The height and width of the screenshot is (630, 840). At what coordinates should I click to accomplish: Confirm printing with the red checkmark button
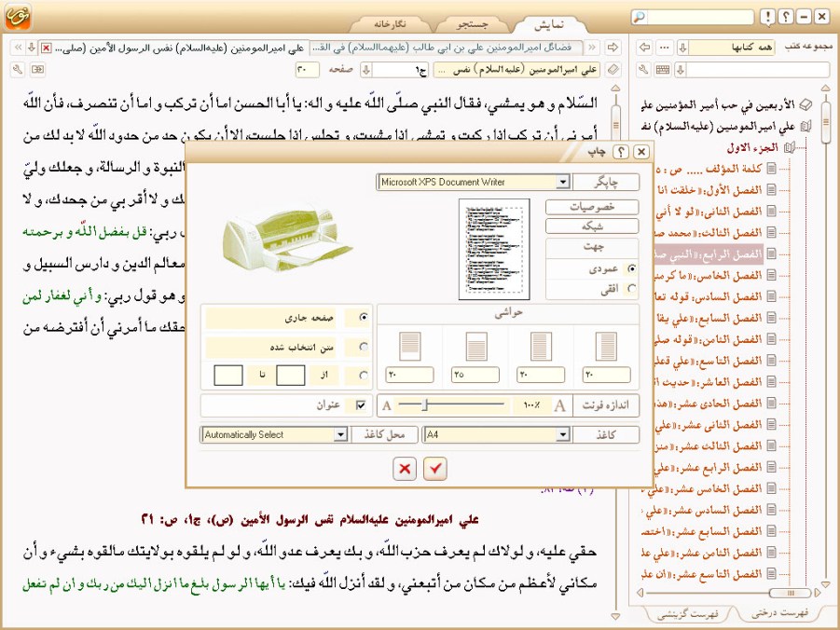pos(435,469)
